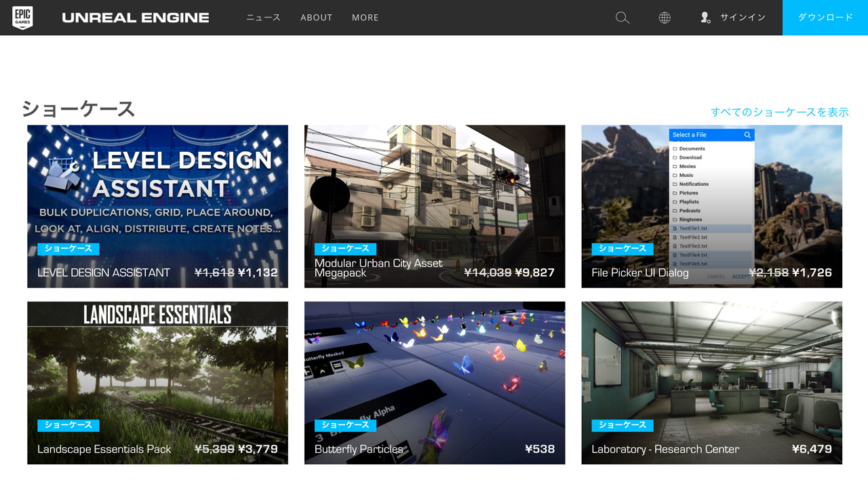The height and width of the screenshot is (488, 868).
Task: Click ショーケース tag on Landscape Essentials card
Action: (x=68, y=425)
